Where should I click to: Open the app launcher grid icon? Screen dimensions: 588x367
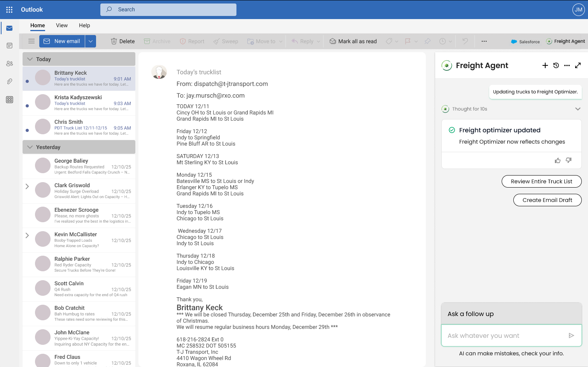coord(9,10)
